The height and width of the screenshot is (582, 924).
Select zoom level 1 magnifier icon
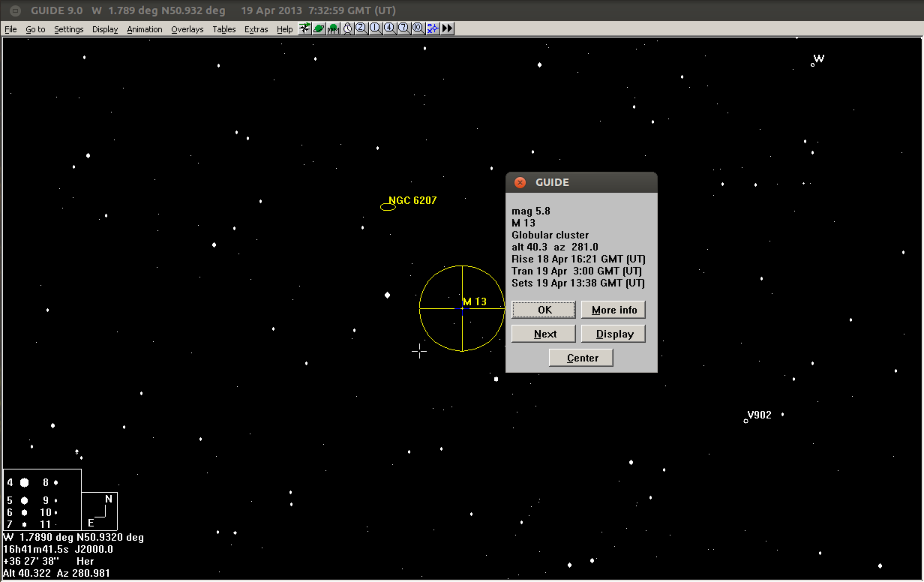(x=376, y=28)
